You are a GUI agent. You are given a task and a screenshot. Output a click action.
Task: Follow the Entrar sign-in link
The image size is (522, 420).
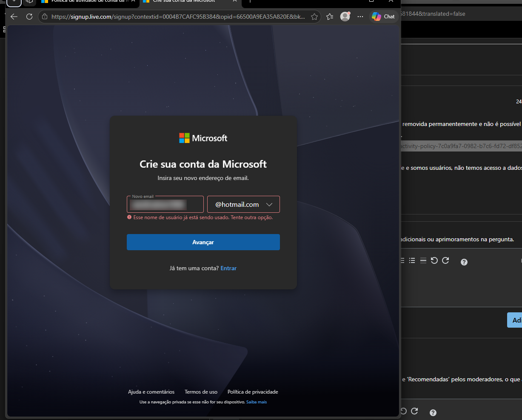point(228,268)
